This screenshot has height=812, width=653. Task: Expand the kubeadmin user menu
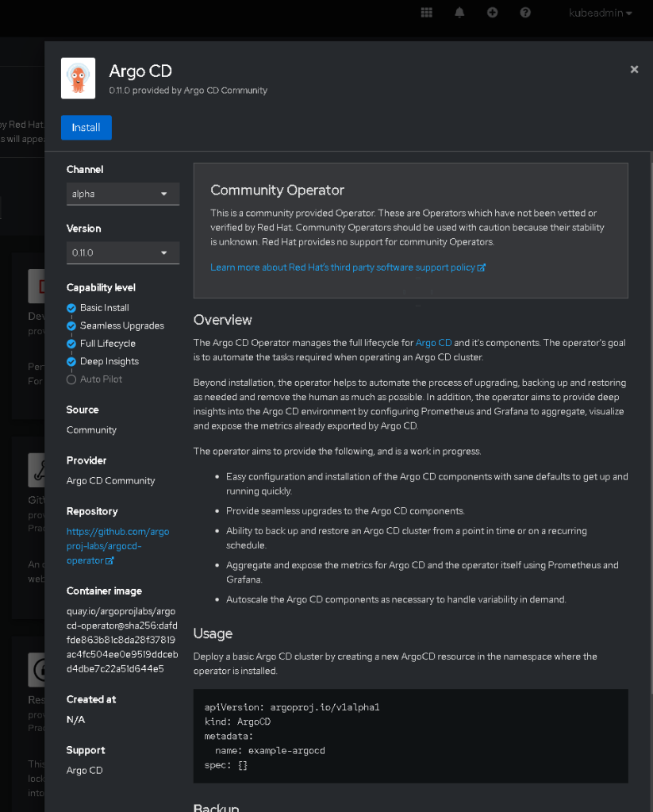(600, 13)
